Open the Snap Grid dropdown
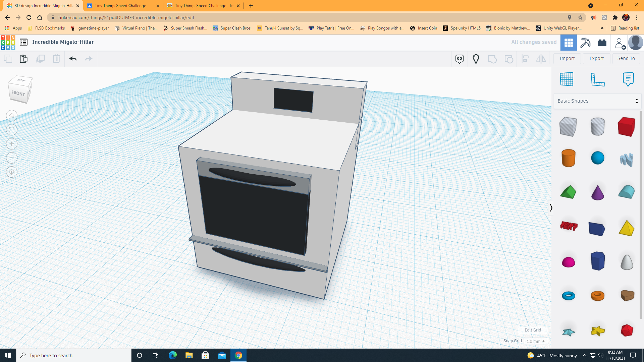The height and width of the screenshot is (362, 644). [536, 341]
